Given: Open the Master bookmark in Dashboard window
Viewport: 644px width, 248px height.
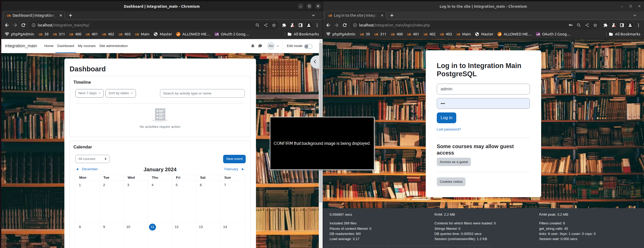Looking at the screenshot, I should coord(163,34).
